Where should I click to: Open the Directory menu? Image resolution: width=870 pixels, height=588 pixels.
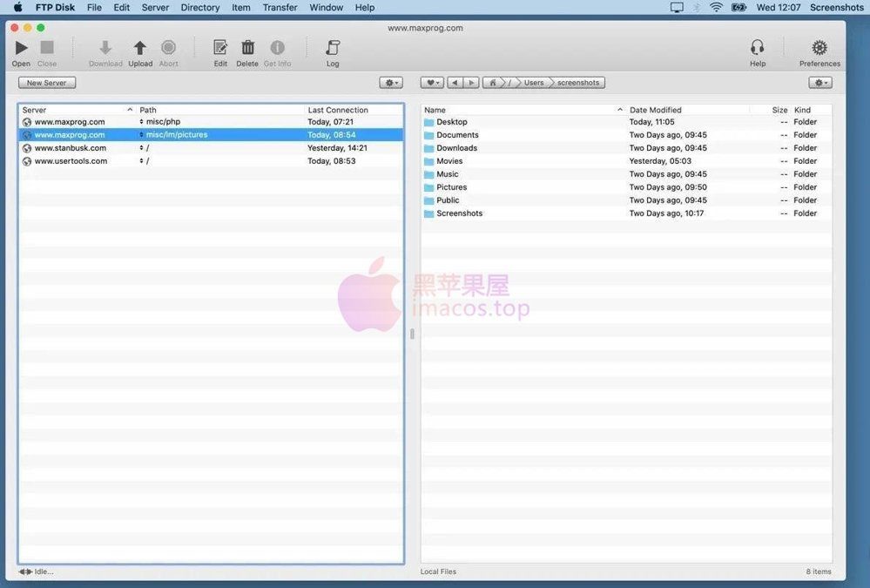tap(200, 8)
